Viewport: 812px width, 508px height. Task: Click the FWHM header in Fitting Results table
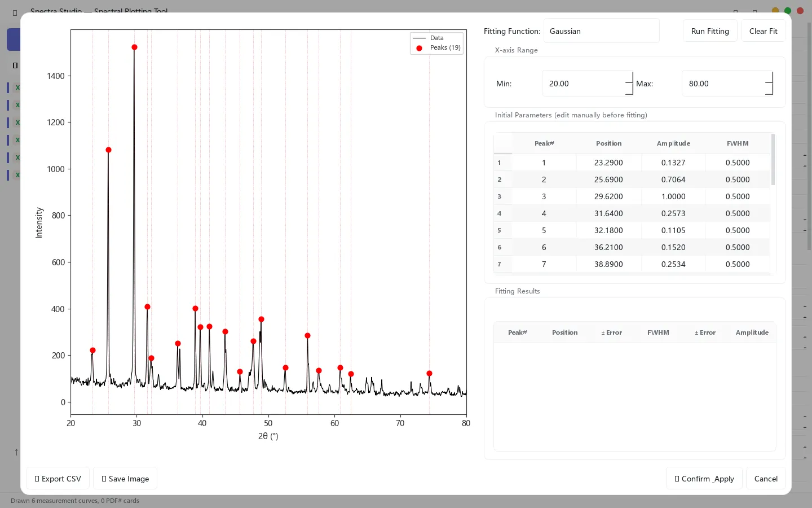(658, 332)
